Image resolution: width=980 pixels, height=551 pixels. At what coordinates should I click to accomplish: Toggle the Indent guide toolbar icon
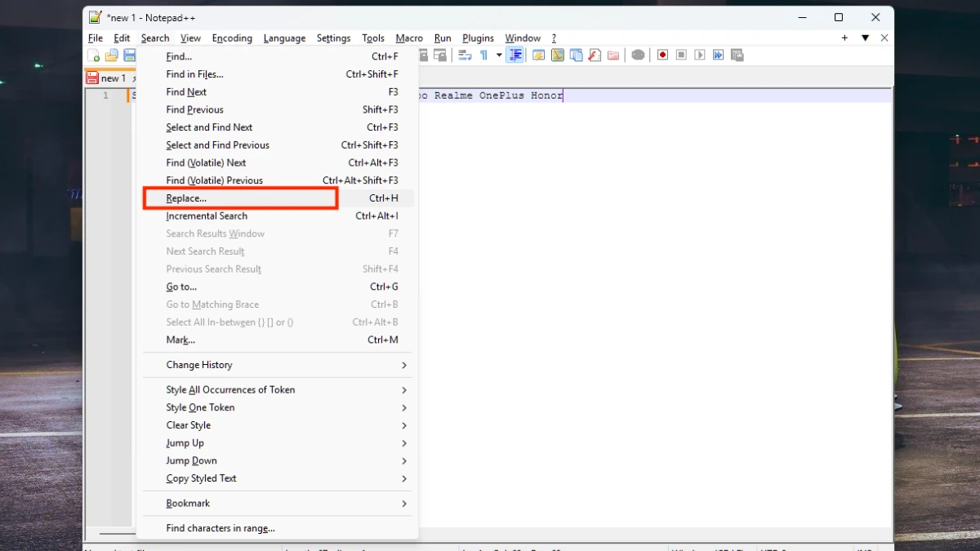click(515, 56)
